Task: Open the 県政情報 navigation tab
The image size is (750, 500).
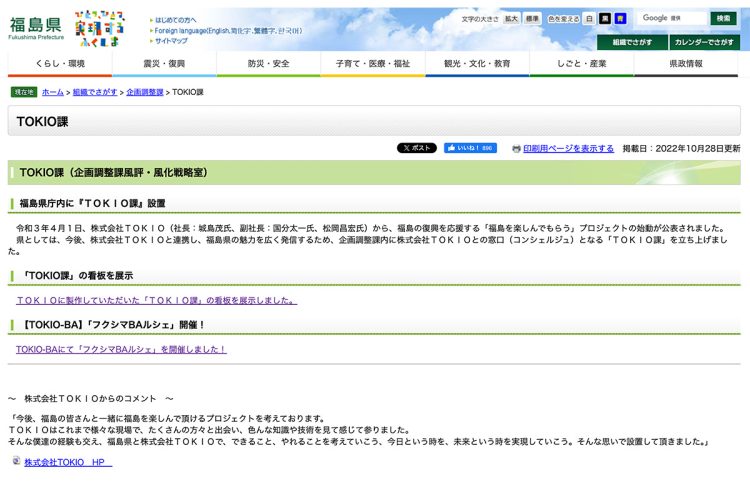Action: tap(686, 64)
